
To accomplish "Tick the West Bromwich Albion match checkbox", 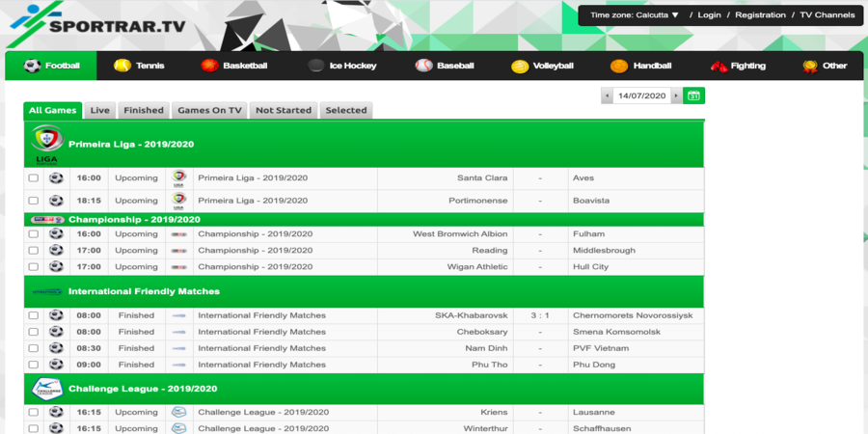I will pyautogui.click(x=34, y=234).
